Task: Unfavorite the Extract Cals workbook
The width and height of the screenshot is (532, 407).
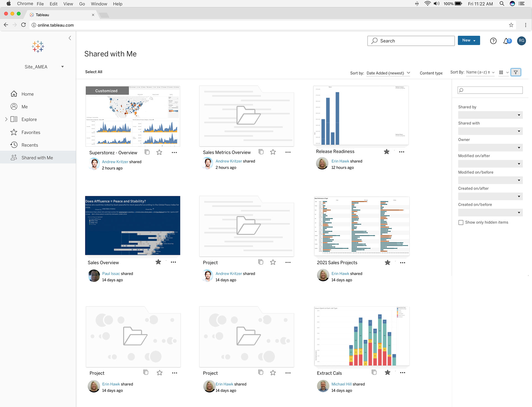Action: [387, 373]
